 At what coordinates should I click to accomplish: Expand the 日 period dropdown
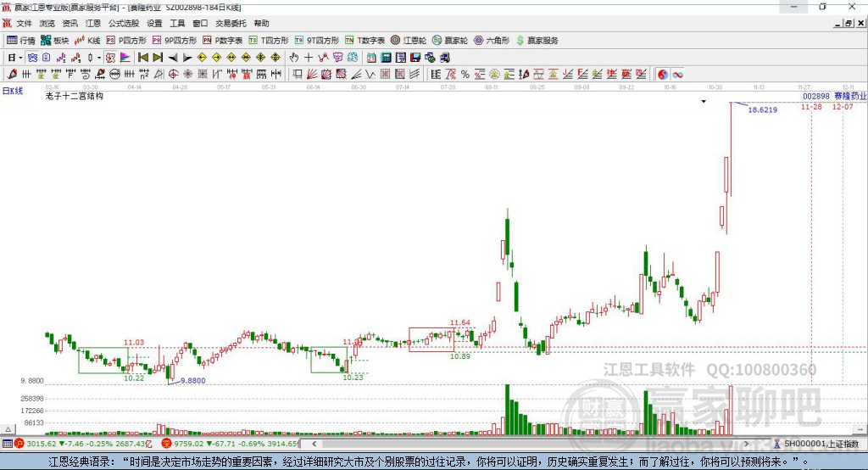coord(20,58)
